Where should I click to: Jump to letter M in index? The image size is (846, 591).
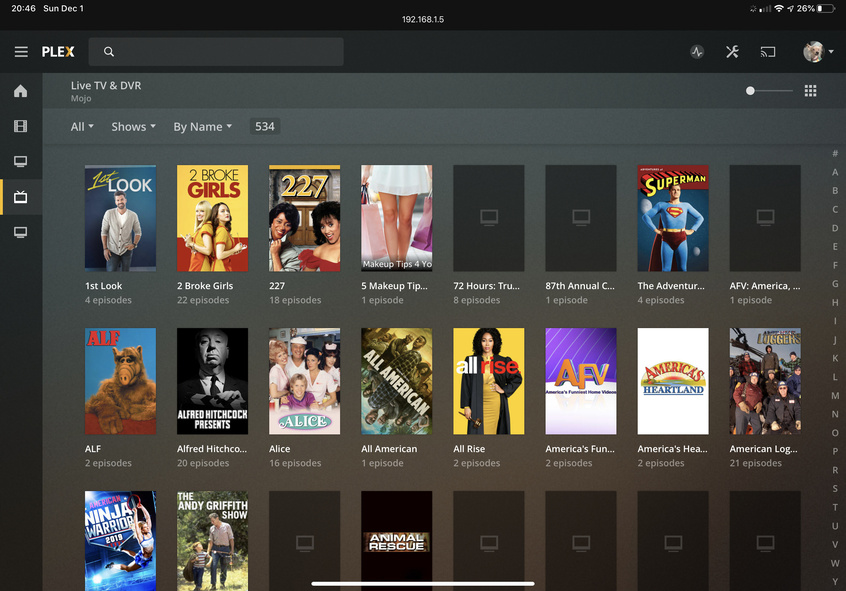point(835,396)
